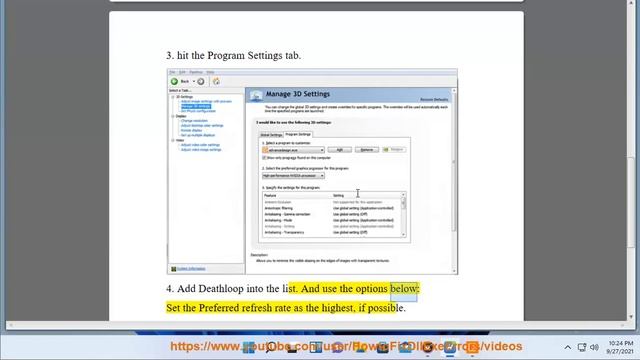The height and width of the screenshot is (360, 640).
Task: Toggle 'Show only programs found on this computer' checkbox
Action: tap(264, 158)
